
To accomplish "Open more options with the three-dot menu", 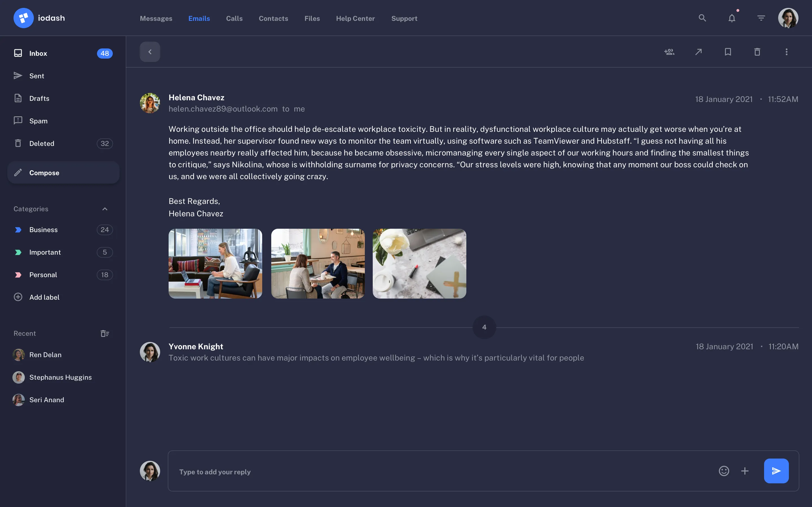I will pos(787,52).
